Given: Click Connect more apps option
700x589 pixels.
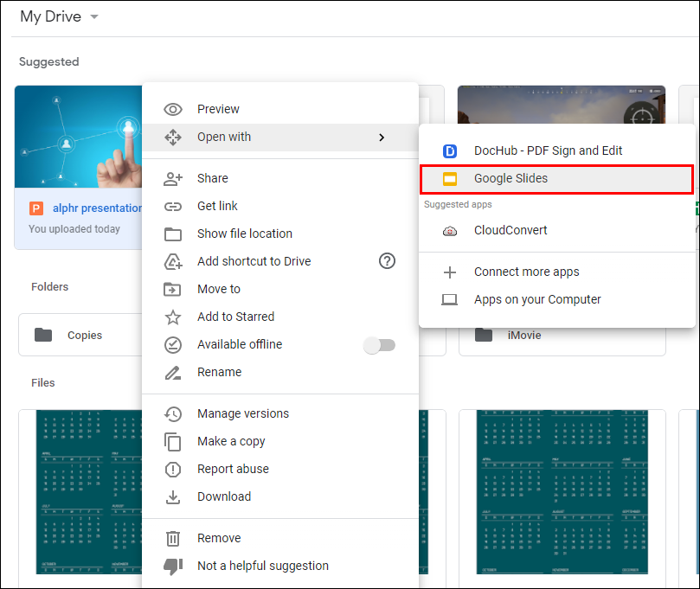Looking at the screenshot, I should [x=526, y=272].
